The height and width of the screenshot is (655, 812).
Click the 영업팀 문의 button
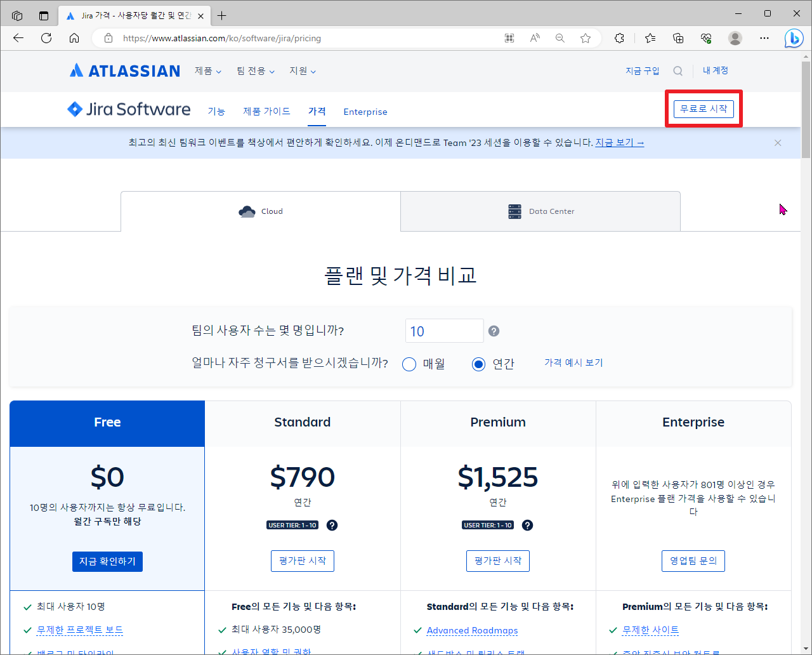click(693, 561)
